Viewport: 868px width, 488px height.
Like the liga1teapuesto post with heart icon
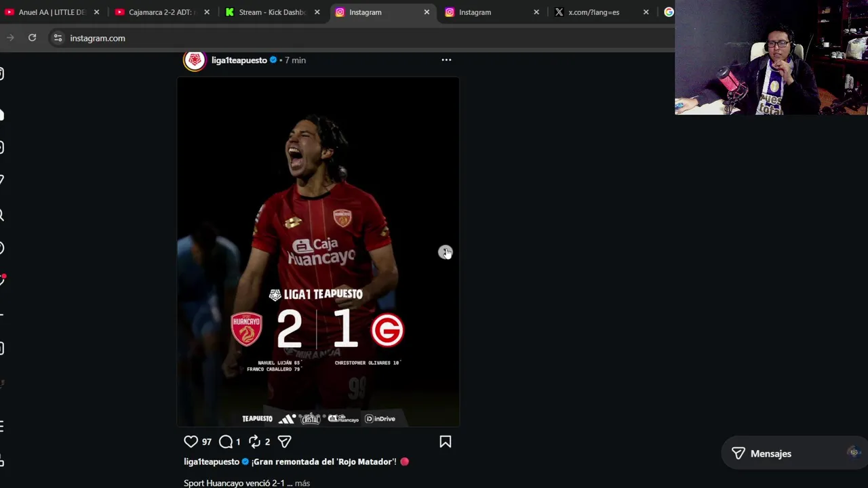191,442
